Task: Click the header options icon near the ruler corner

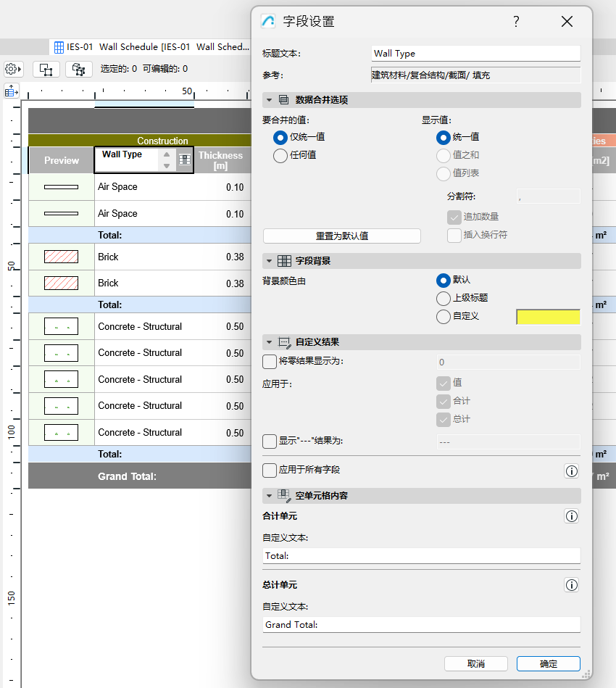Action: tap(12, 90)
